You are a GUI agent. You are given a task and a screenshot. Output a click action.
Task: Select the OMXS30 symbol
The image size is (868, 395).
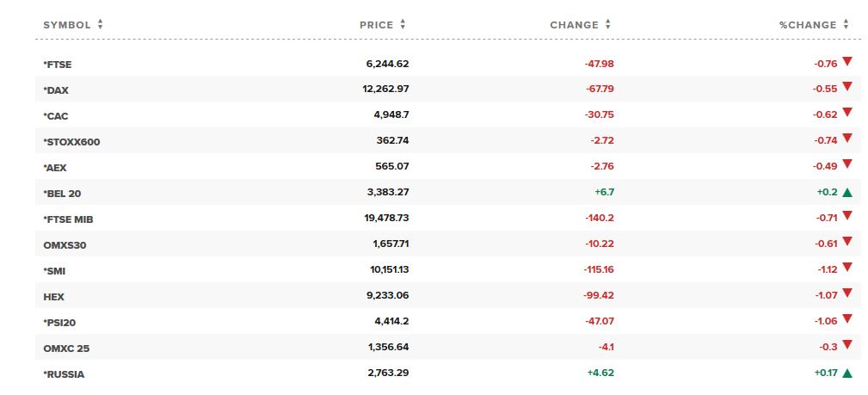(65, 245)
